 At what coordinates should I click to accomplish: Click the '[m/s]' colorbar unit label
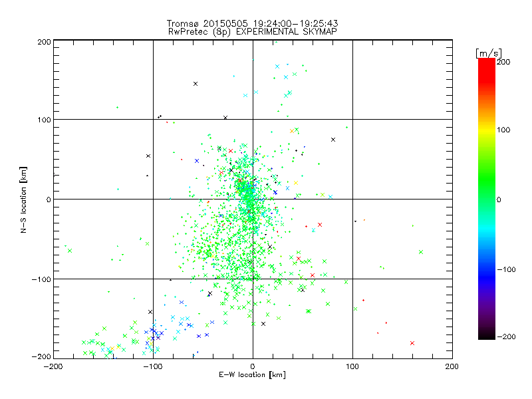pos(489,53)
